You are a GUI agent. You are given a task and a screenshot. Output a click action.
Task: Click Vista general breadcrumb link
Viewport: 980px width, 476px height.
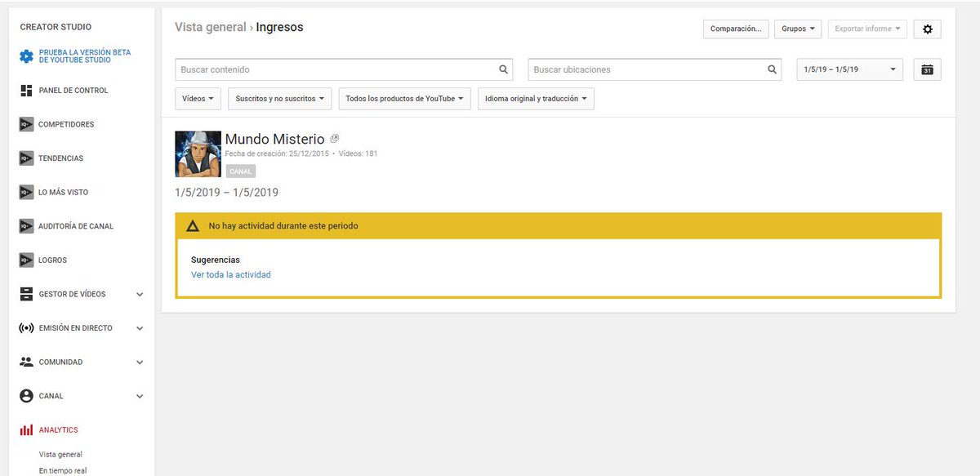211,27
